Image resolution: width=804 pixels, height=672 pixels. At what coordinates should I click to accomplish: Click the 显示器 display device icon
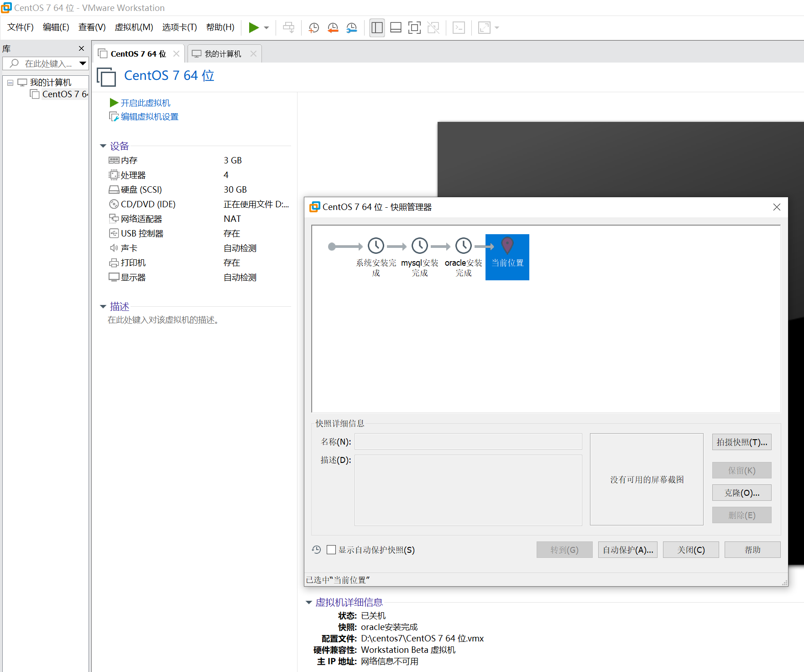tap(114, 277)
